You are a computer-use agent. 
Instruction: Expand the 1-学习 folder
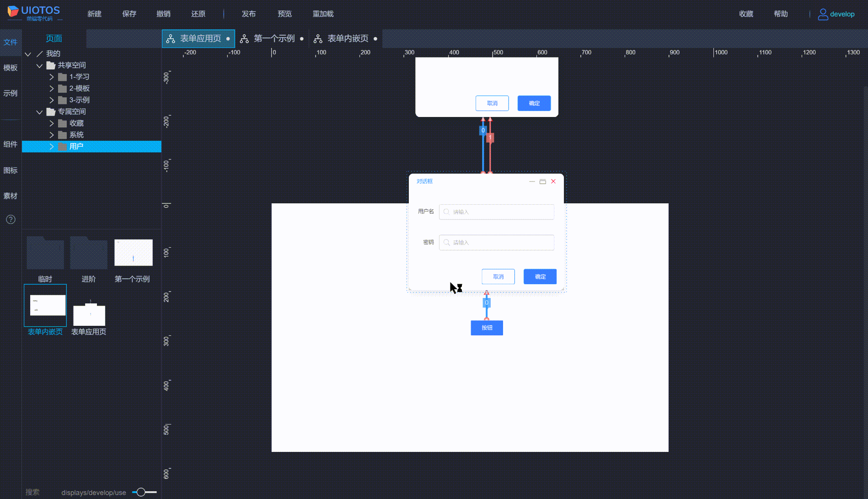click(x=51, y=77)
